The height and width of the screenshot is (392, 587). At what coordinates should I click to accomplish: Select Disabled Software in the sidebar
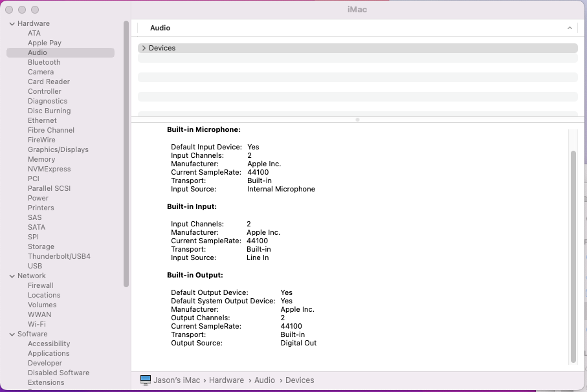pos(58,373)
